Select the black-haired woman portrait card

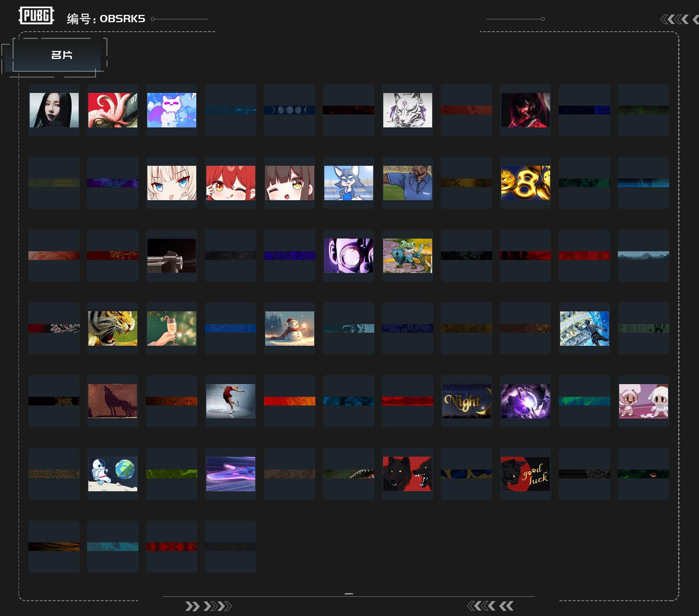[54, 110]
